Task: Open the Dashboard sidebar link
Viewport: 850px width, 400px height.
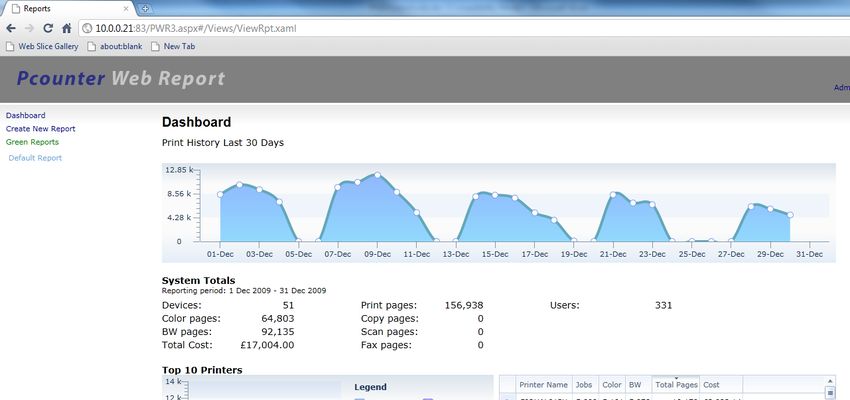Action: pyautogui.click(x=25, y=115)
